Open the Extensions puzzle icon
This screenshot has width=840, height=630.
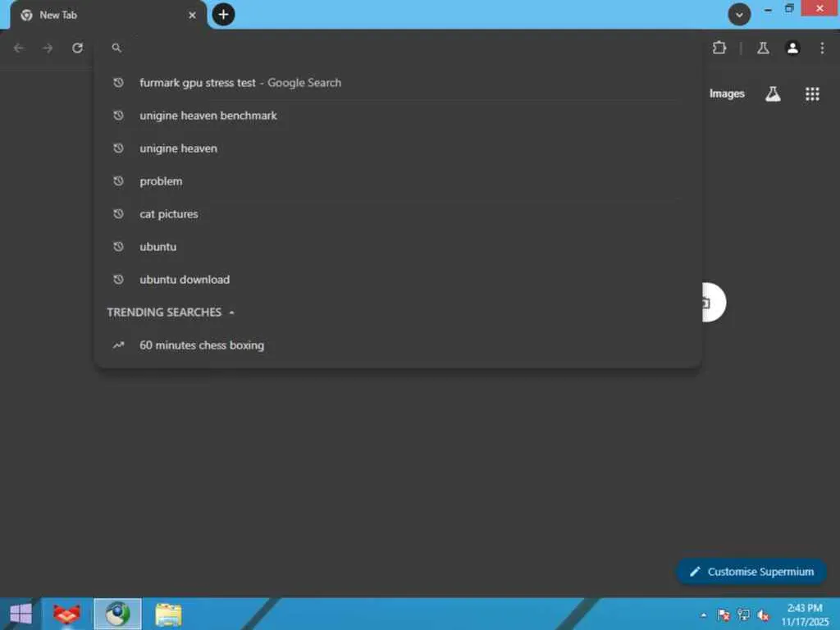click(x=719, y=48)
